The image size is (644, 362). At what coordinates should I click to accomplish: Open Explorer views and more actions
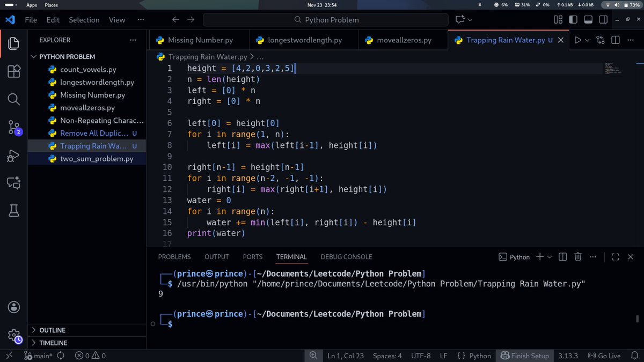(133, 40)
